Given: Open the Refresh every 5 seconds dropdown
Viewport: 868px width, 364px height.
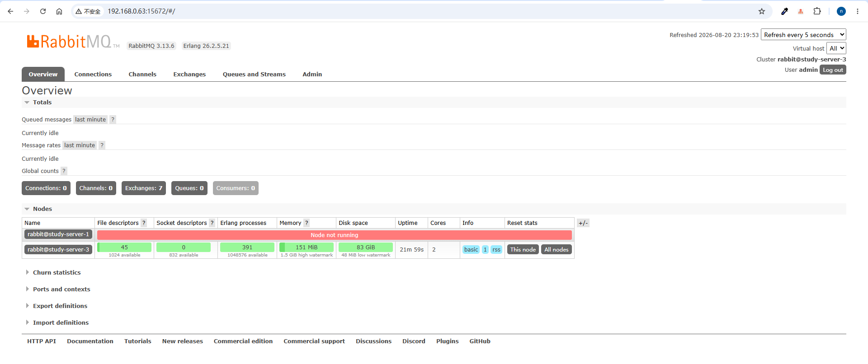Looking at the screenshot, I should pos(803,35).
